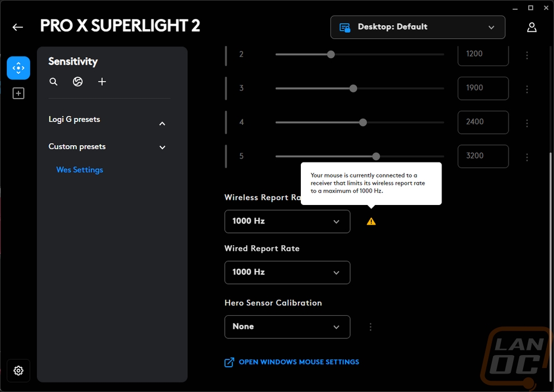Open the community presets globe icon
This screenshot has height=392, width=554.
point(78,82)
